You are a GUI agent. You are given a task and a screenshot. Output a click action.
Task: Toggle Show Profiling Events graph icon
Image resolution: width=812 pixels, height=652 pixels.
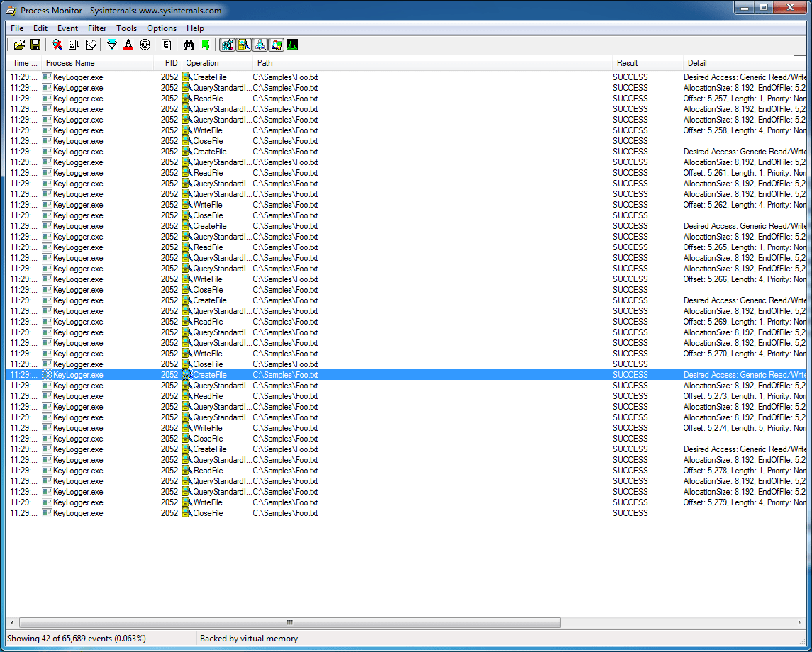(x=293, y=45)
